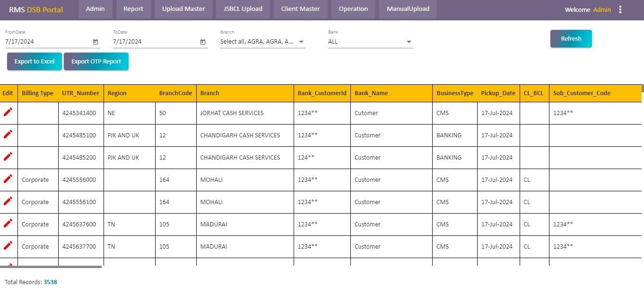The height and width of the screenshot is (296, 644).
Task: Click Export OTP Report
Action: 96,62
